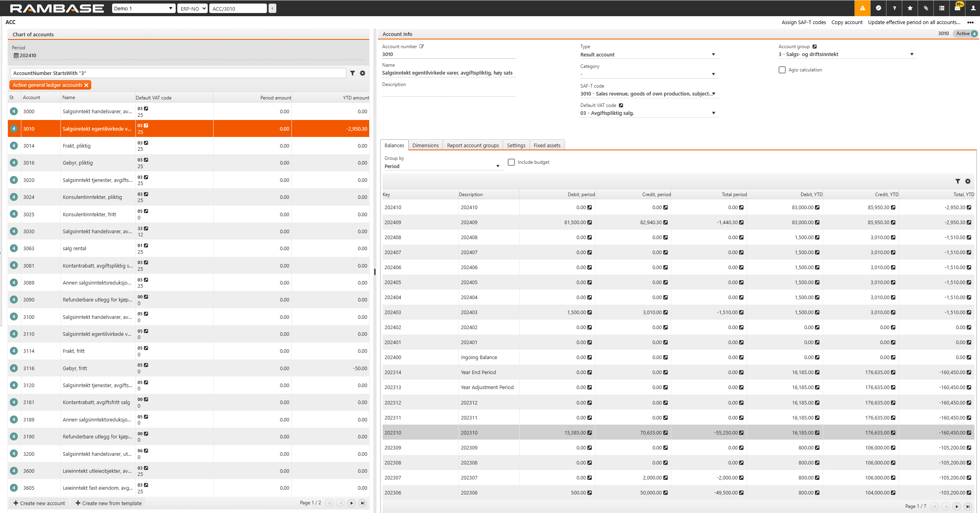Screen dimensions: 980x513
Task: Check the Include budget checkbox
Action: (511, 162)
